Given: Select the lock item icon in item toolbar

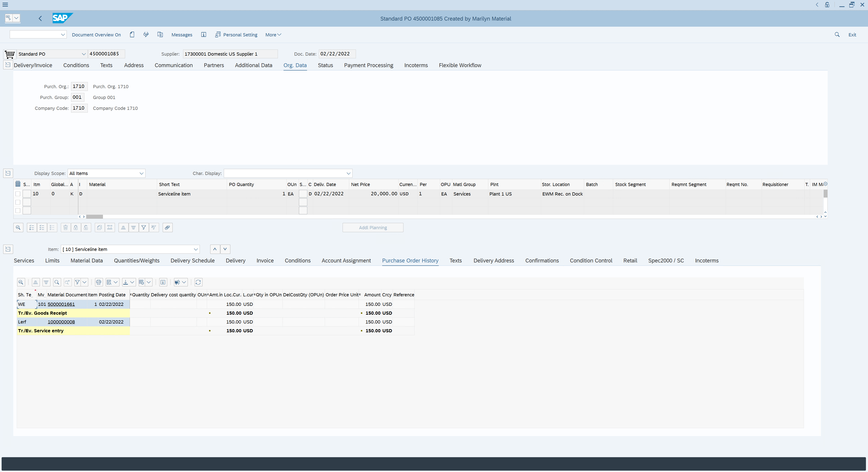Looking at the screenshot, I should coord(76,228).
